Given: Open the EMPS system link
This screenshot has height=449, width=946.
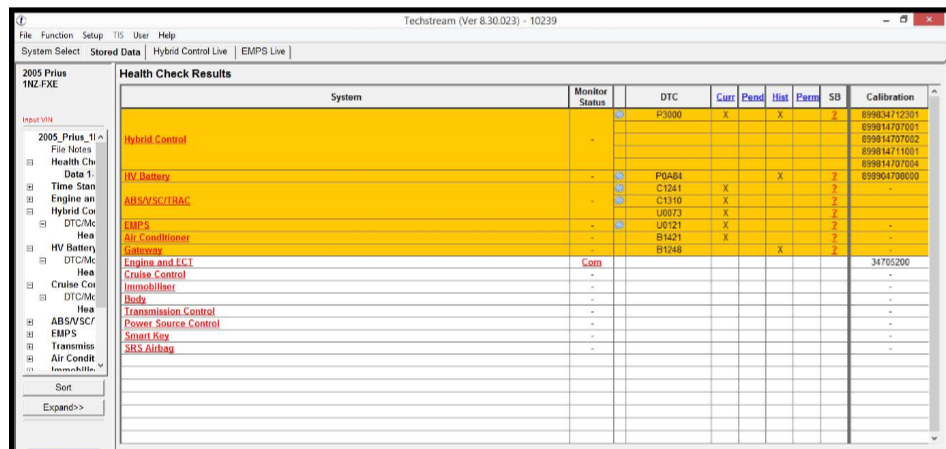Looking at the screenshot, I should [x=136, y=226].
